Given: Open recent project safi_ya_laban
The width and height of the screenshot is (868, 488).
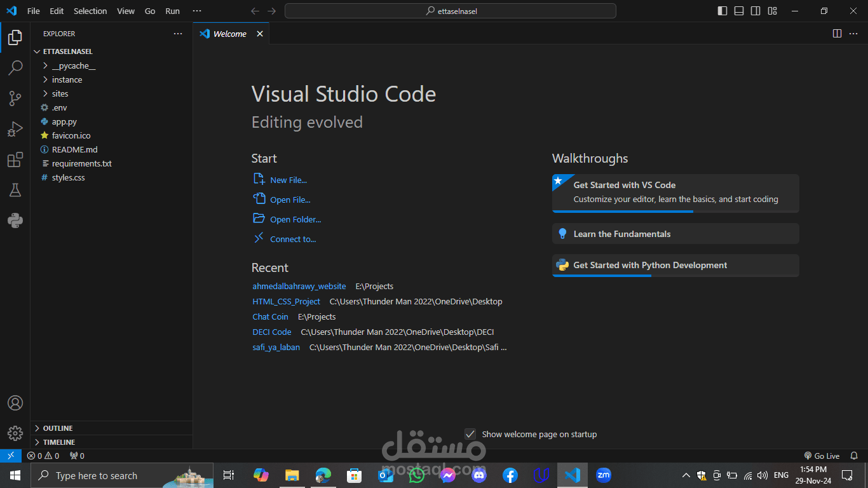Looking at the screenshot, I should pyautogui.click(x=276, y=348).
